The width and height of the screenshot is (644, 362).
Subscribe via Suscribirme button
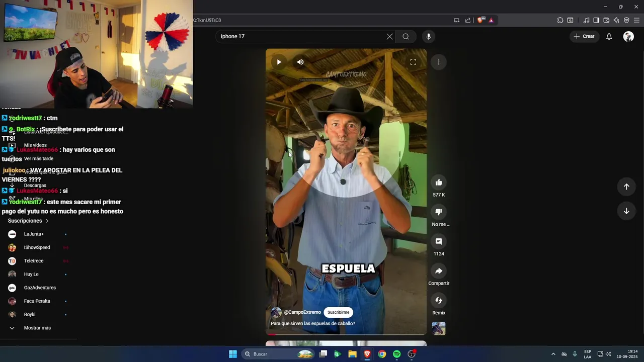tap(338, 312)
